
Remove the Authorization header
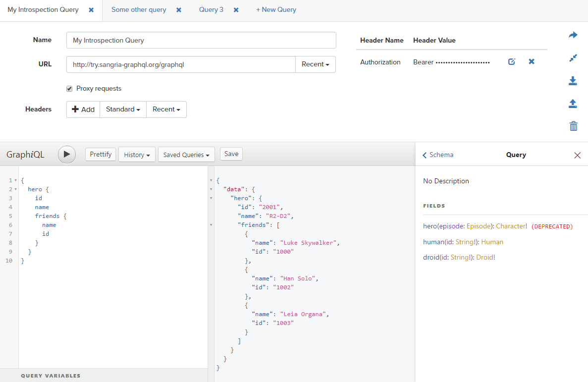tap(531, 61)
